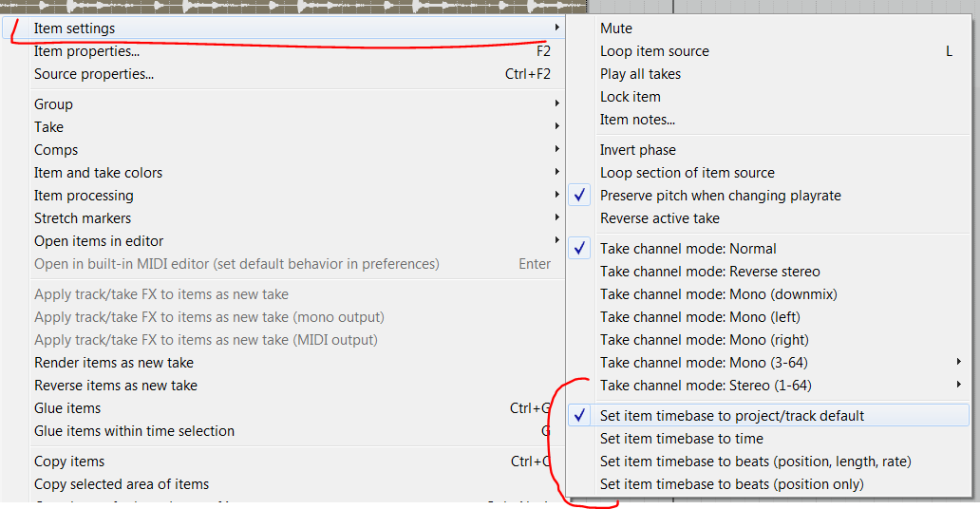This screenshot has height=509, width=980.
Task: Toggle Take channel mode: Normal checkmark
Action: pyautogui.click(x=688, y=249)
